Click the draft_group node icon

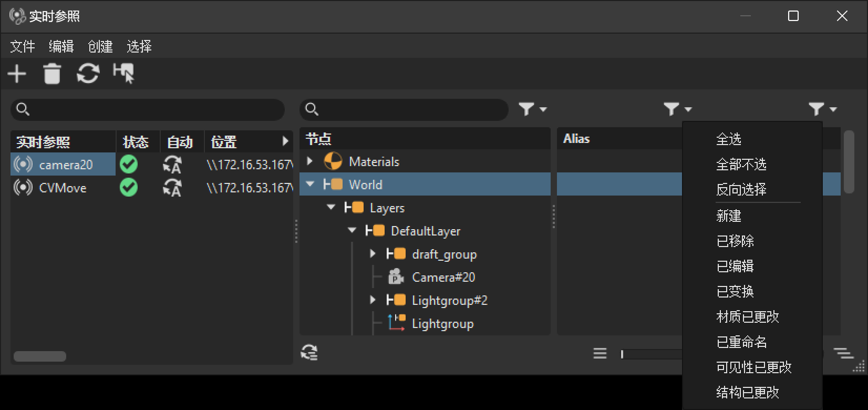point(396,254)
